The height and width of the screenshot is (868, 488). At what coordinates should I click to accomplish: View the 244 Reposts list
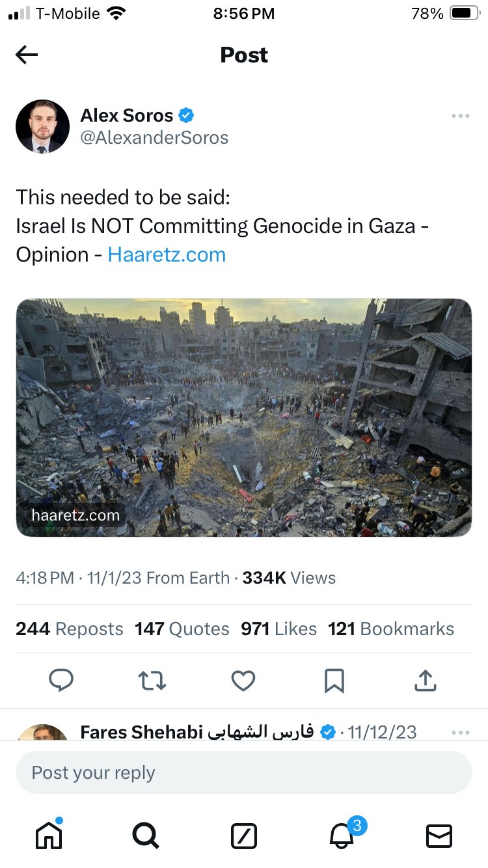click(70, 629)
